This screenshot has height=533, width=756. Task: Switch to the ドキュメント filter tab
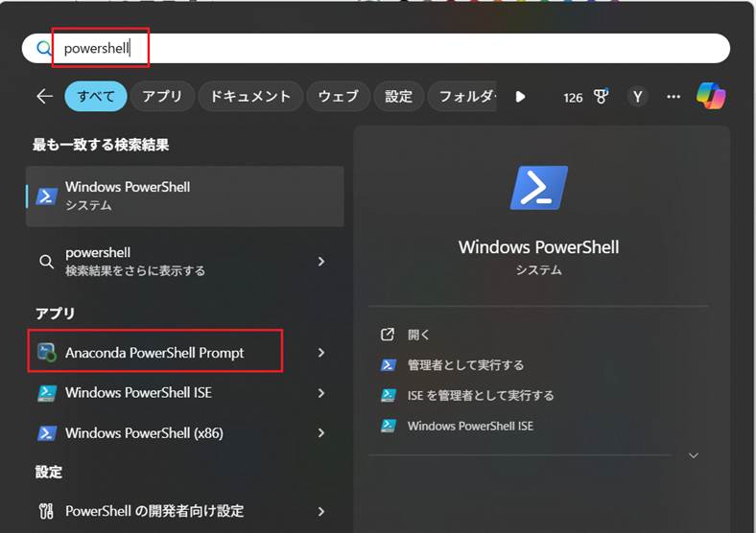coord(250,97)
